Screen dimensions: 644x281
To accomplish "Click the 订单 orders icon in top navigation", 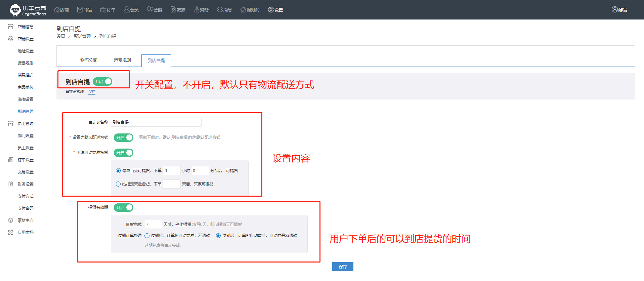I will click(x=103, y=10).
